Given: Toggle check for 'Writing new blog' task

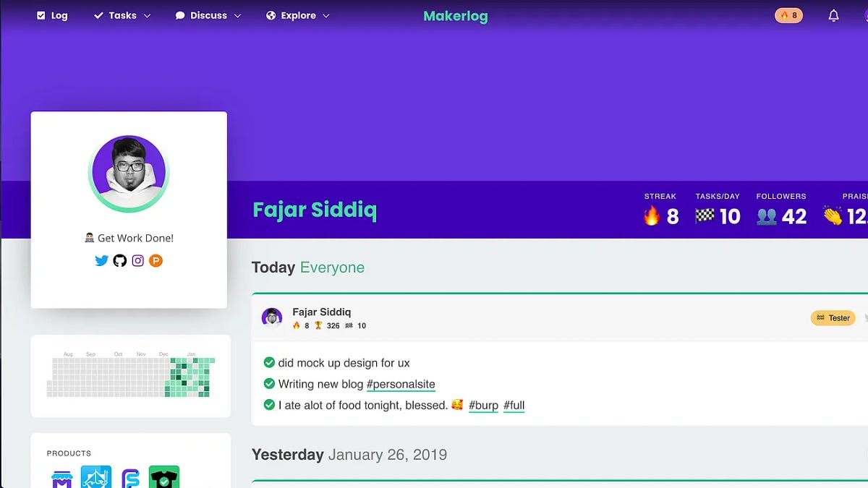Looking at the screenshot, I should pos(269,383).
